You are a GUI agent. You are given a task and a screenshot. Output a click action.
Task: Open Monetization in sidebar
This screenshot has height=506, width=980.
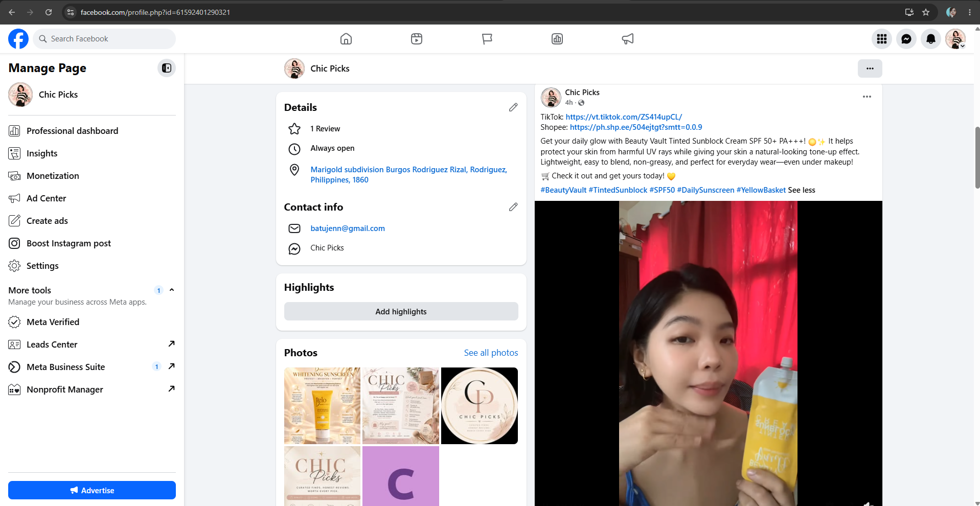92,176
